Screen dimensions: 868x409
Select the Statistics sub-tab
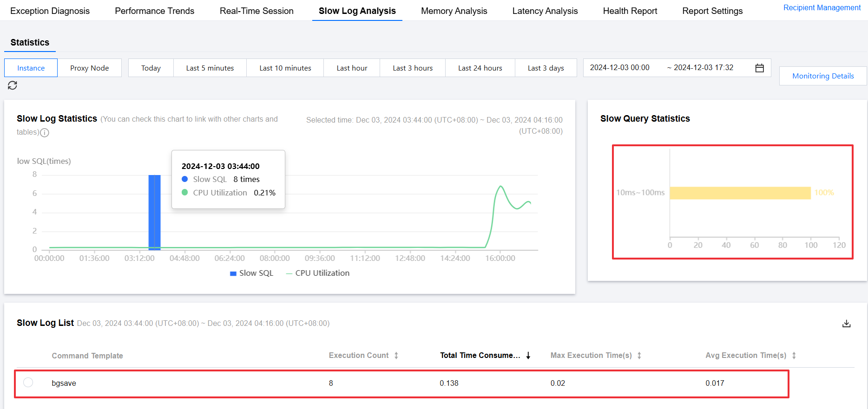point(30,42)
